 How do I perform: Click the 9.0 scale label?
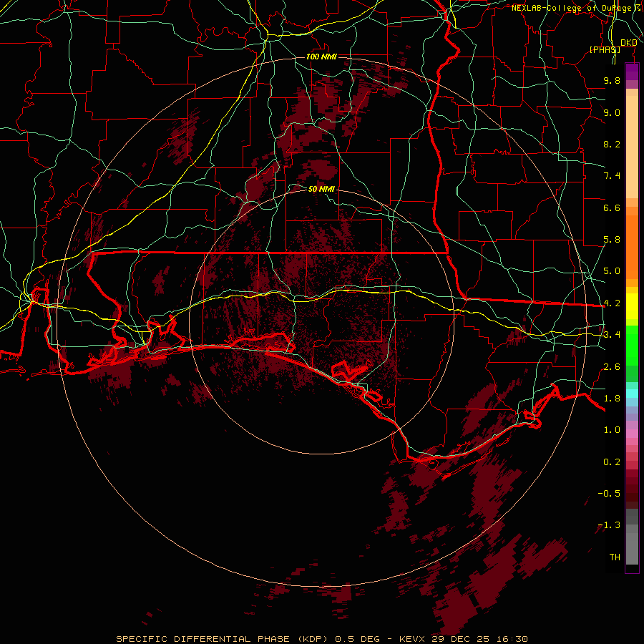click(612, 112)
